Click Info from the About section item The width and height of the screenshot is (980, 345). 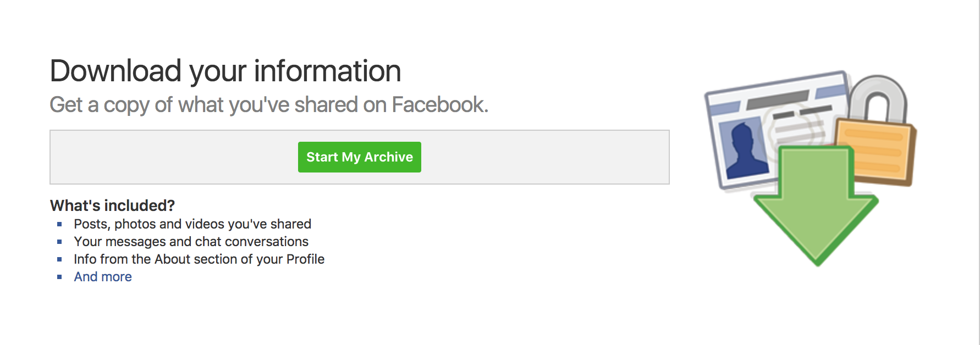(199, 259)
